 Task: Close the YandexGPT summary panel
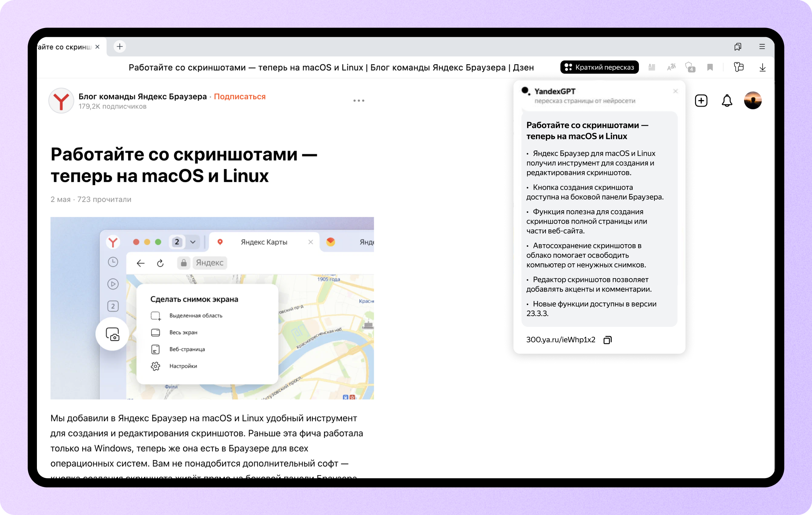(x=675, y=91)
